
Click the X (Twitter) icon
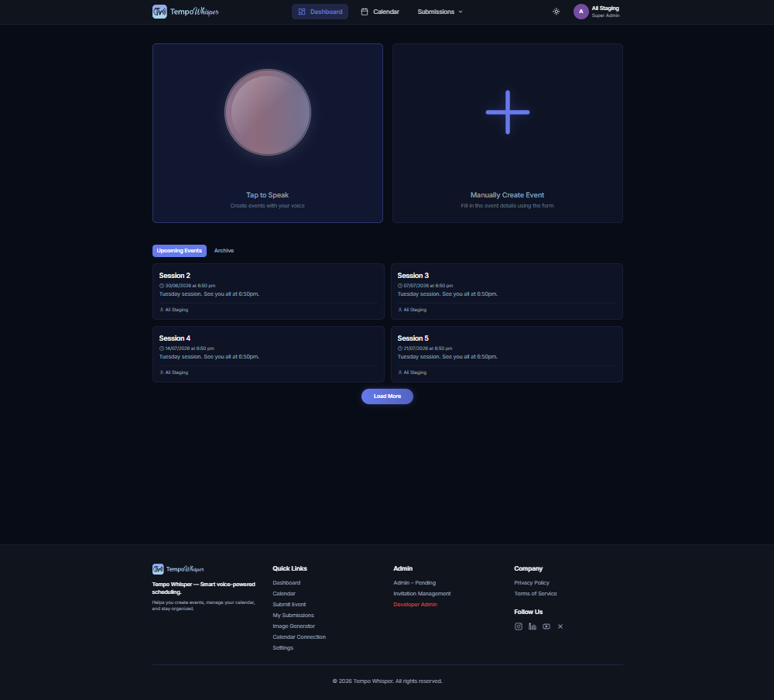click(560, 626)
